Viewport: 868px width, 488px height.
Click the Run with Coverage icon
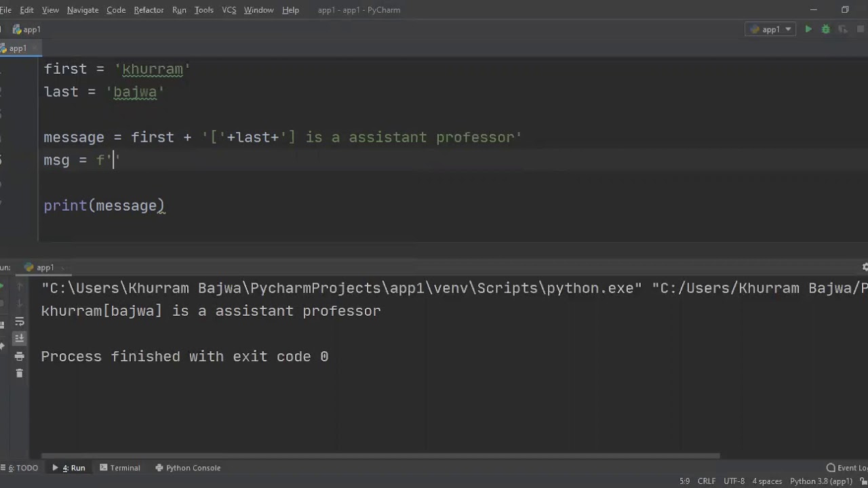(x=843, y=29)
